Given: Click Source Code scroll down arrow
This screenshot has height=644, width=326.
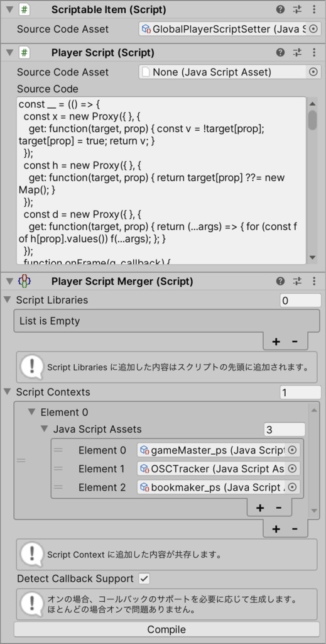Looking at the screenshot, I should [x=312, y=257].
